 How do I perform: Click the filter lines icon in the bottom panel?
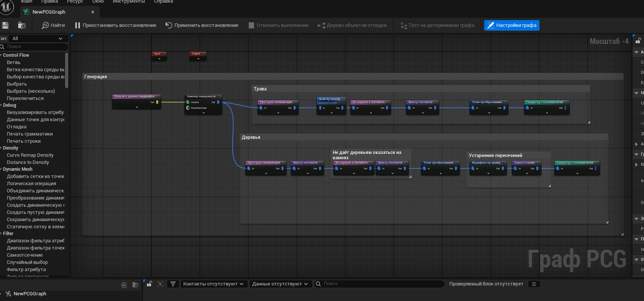173,284
